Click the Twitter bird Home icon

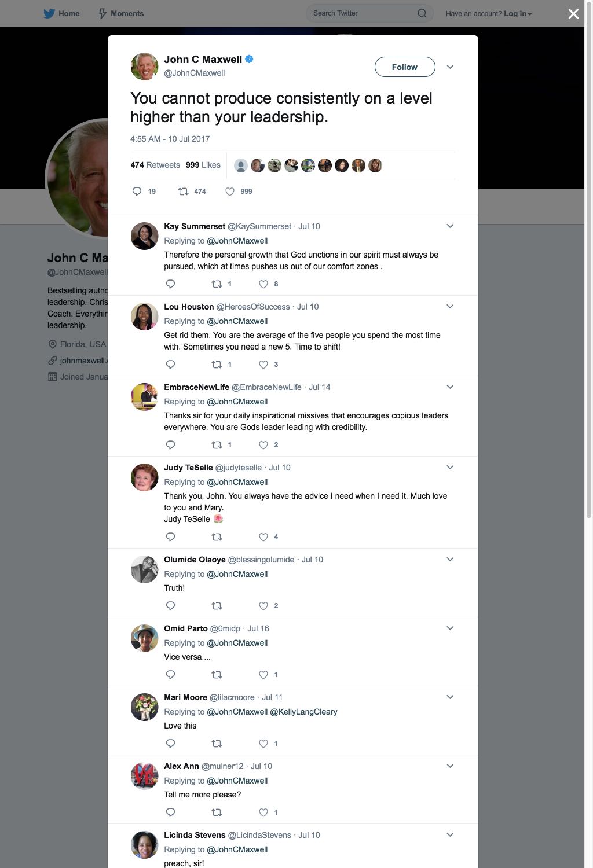tap(49, 13)
